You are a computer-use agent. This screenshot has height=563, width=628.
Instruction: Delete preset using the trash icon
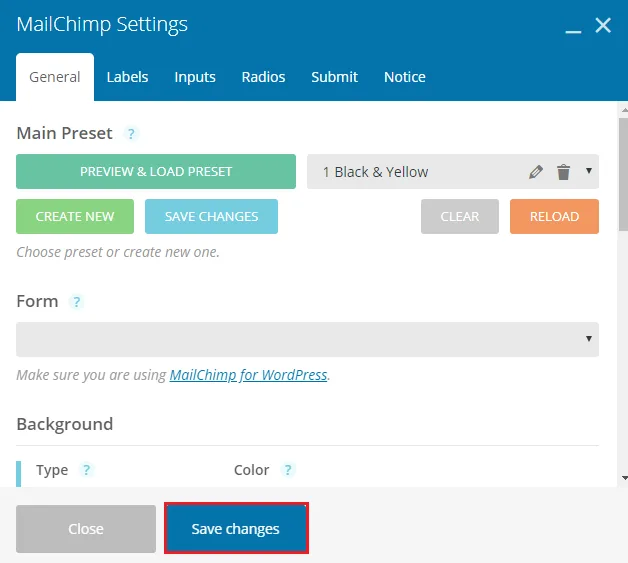click(x=563, y=172)
